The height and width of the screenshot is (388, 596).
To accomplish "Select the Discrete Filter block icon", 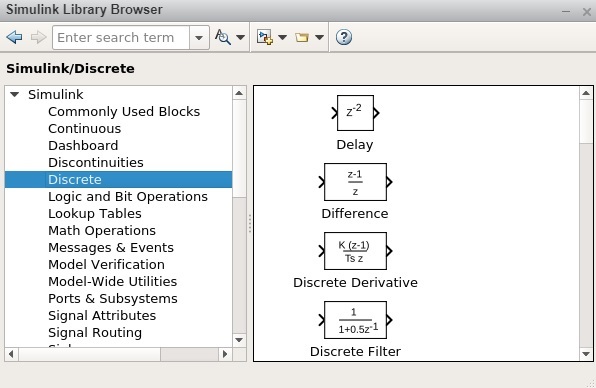I will pos(355,320).
